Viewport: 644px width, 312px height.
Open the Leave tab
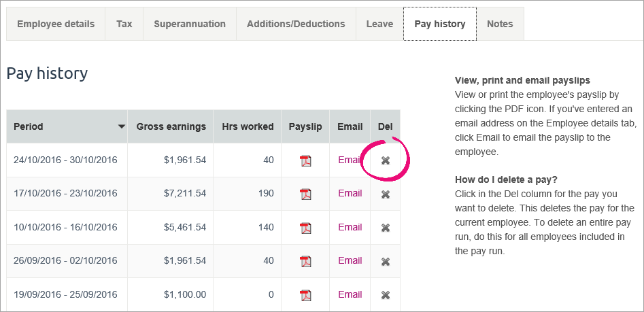pos(379,24)
